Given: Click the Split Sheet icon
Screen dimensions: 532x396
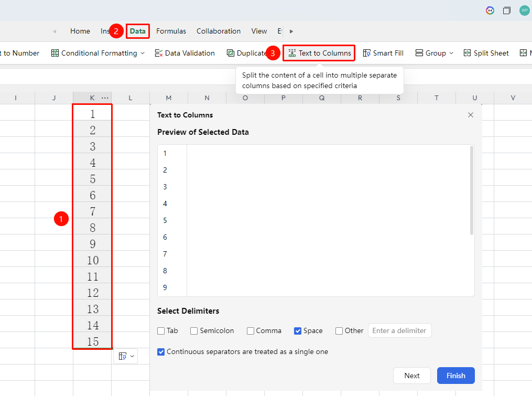Looking at the screenshot, I should click(x=467, y=53).
